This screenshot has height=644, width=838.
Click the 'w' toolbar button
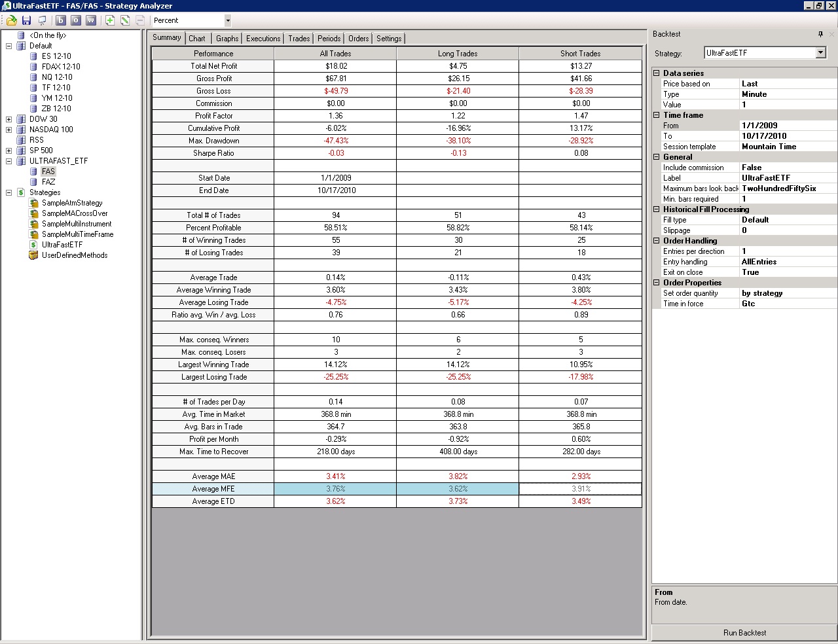pyautogui.click(x=91, y=20)
